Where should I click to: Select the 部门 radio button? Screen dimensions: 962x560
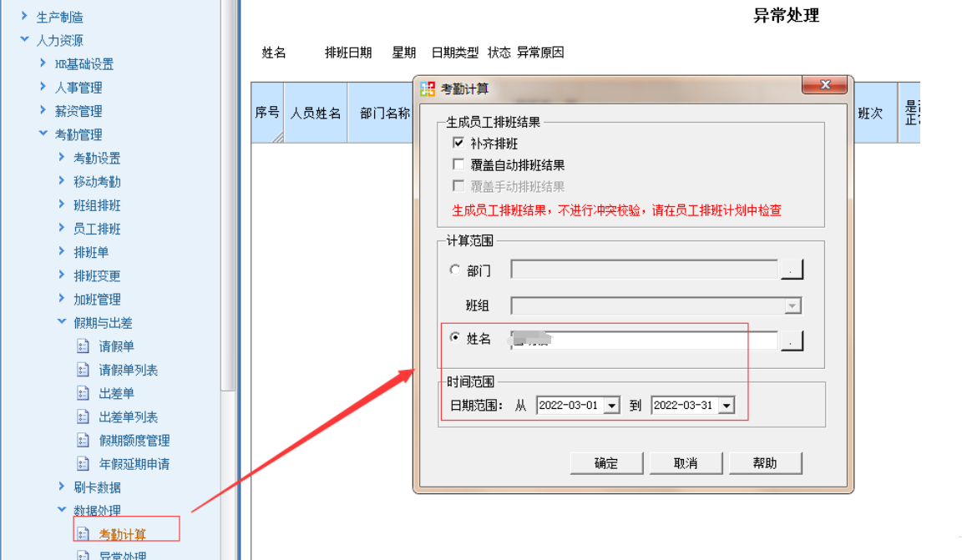[x=455, y=270]
